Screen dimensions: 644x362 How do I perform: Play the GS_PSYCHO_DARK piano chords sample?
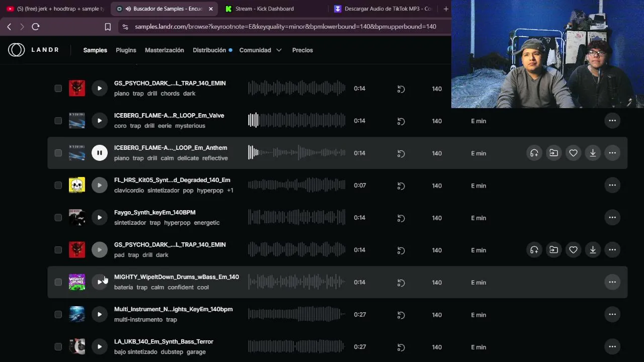coord(100,88)
